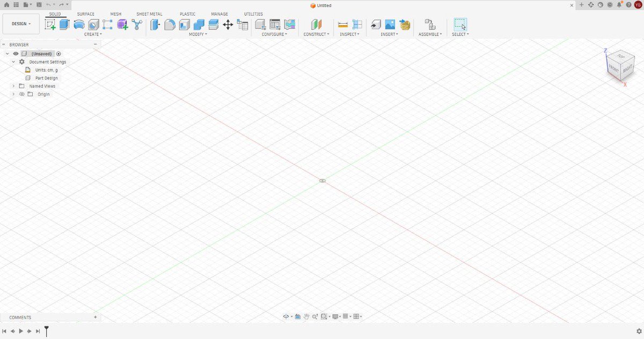The width and height of the screenshot is (644, 339).
Task: Open the Data Panel grid icon
Action: [x=15, y=4]
